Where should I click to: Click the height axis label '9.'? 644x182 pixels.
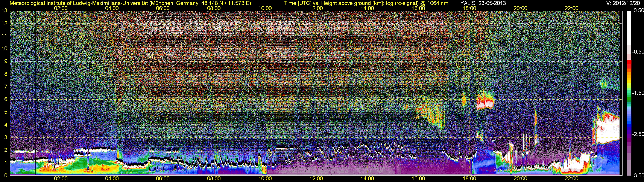[6, 61]
